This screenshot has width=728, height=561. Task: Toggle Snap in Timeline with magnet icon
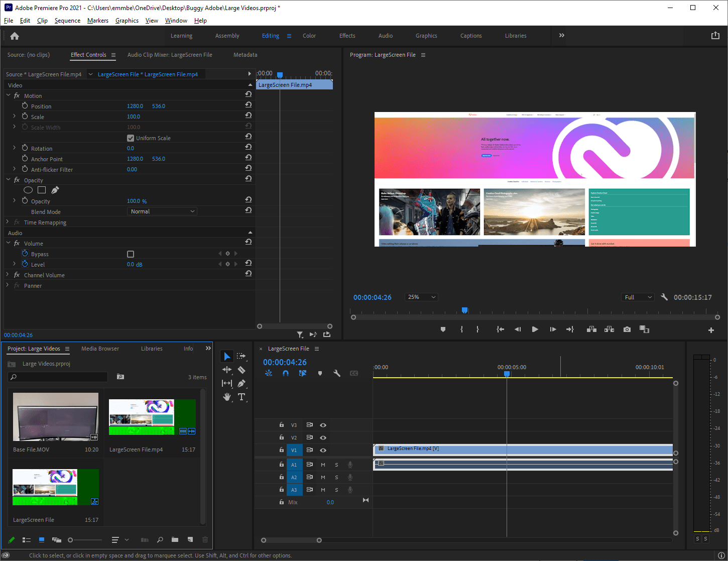pyautogui.click(x=286, y=373)
